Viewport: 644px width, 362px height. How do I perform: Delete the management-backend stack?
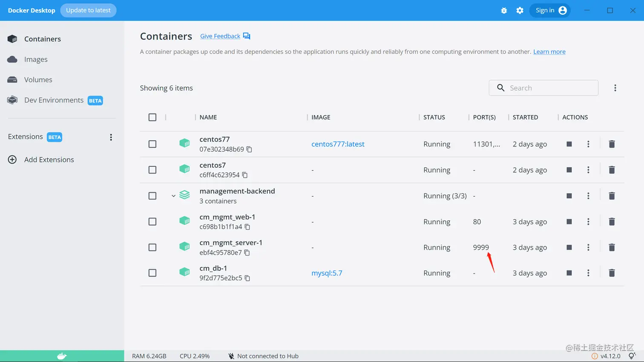click(x=612, y=196)
